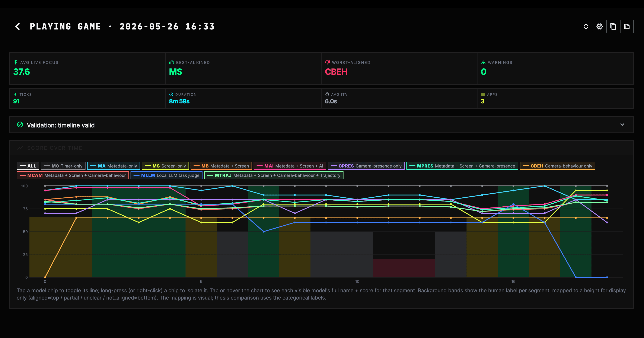Click the green validation check icon
The width and height of the screenshot is (644, 338).
pyautogui.click(x=20, y=125)
